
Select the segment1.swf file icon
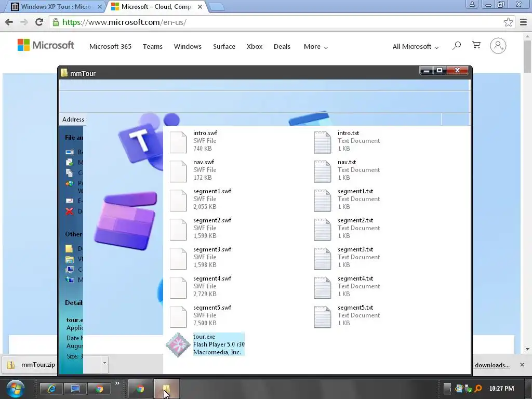pyautogui.click(x=178, y=200)
